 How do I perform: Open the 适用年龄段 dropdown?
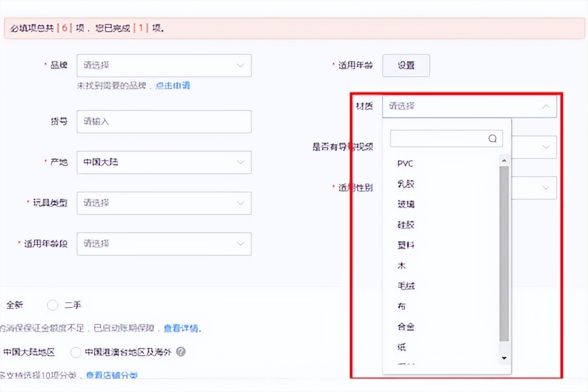point(164,244)
